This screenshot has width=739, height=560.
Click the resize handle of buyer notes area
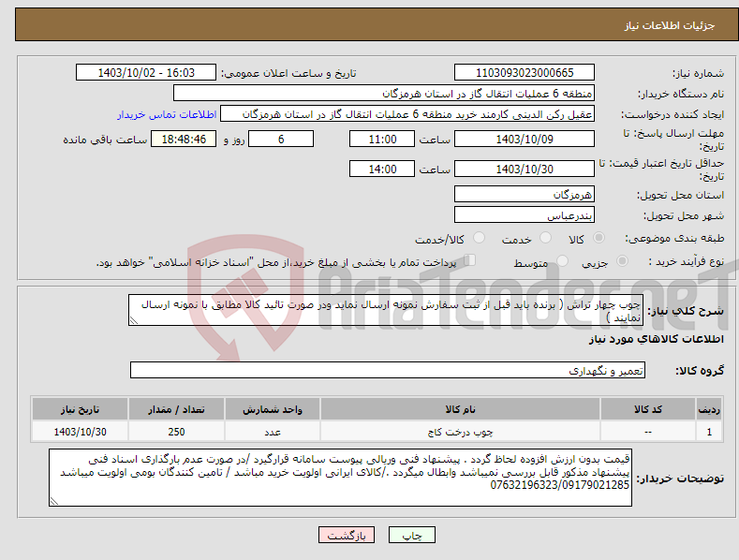pos(54,501)
